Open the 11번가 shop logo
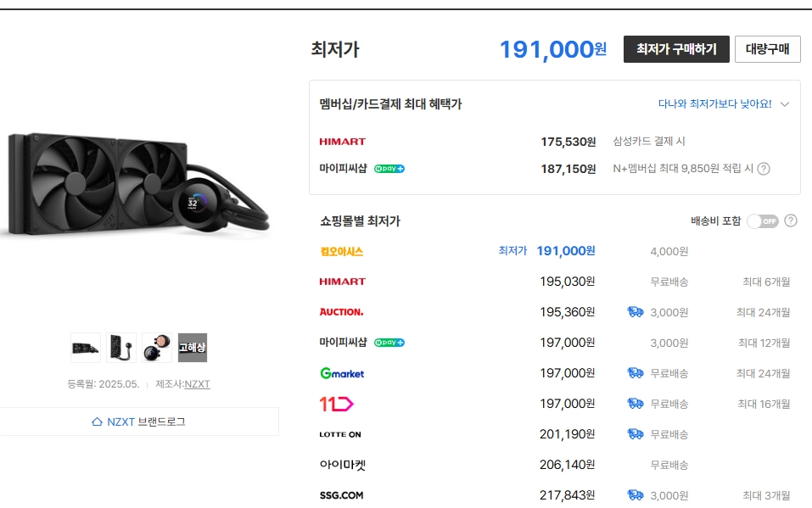The width and height of the screenshot is (812, 508). coord(336,404)
